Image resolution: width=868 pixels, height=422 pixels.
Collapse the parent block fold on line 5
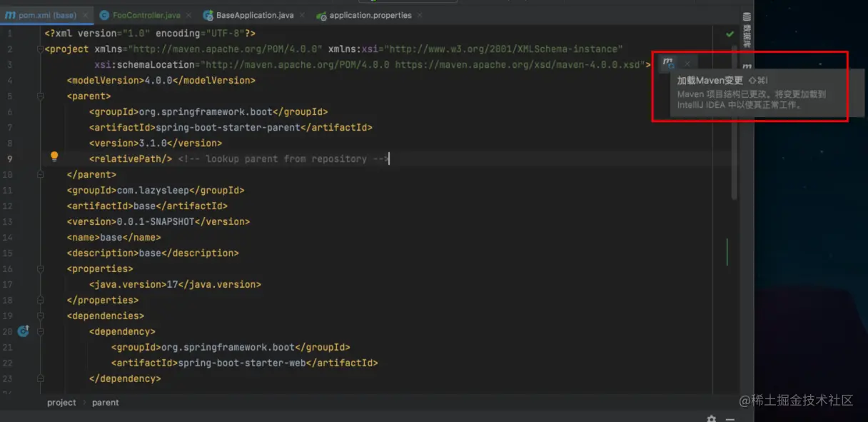point(40,96)
